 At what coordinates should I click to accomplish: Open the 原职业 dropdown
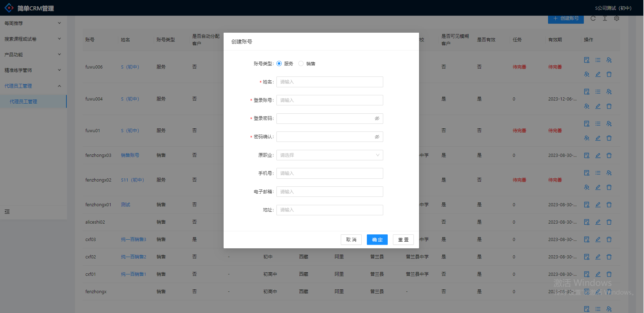(x=329, y=155)
